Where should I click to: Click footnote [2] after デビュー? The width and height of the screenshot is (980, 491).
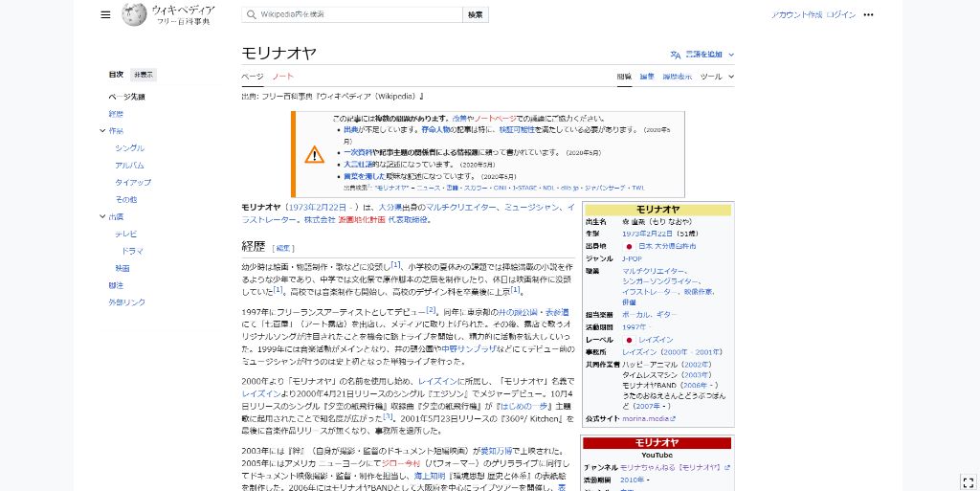431,310
